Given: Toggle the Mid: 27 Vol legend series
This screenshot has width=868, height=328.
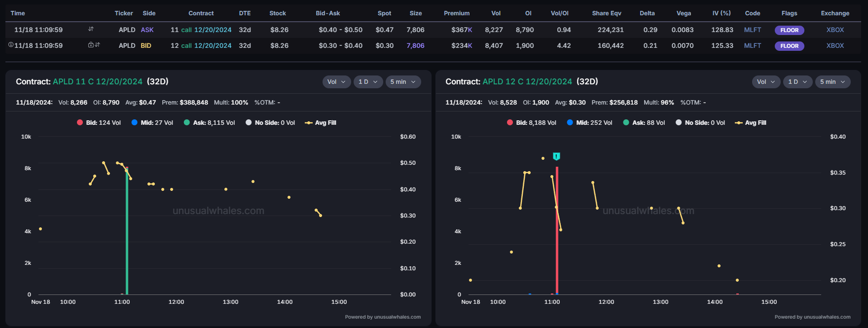Looking at the screenshot, I should point(152,123).
